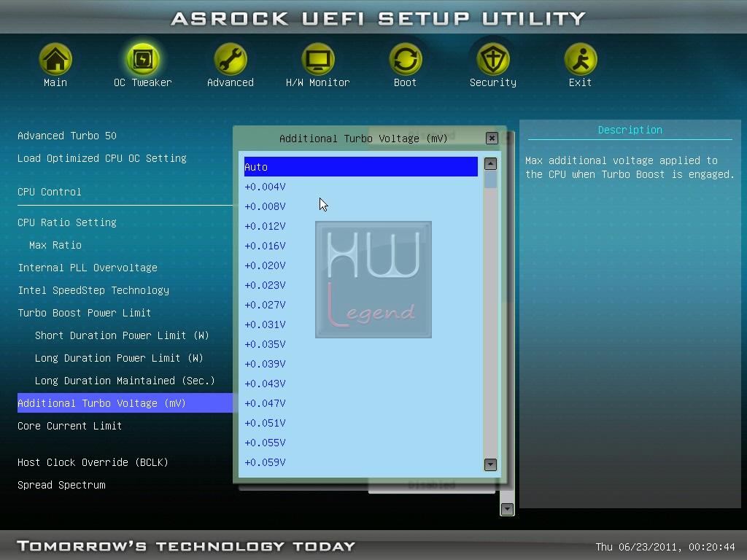Image resolution: width=747 pixels, height=560 pixels.
Task: Select the OC Tweaker chip icon
Action: [x=142, y=60]
